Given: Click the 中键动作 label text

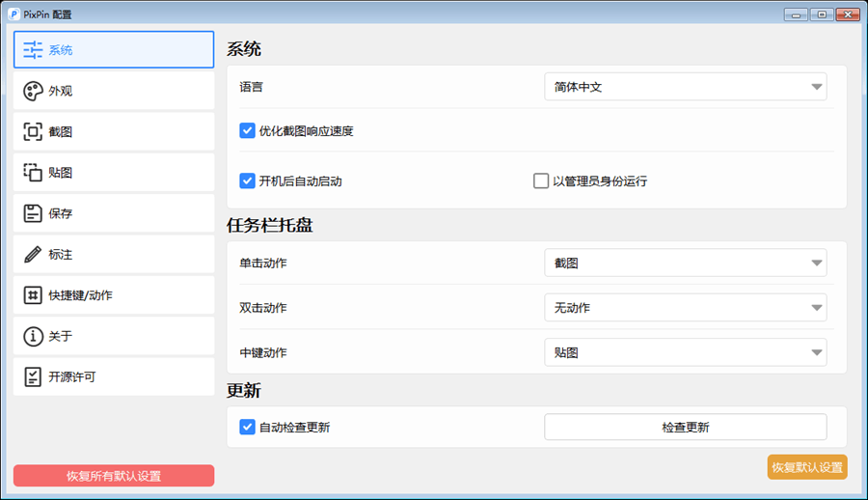Looking at the screenshot, I should click(x=263, y=352).
